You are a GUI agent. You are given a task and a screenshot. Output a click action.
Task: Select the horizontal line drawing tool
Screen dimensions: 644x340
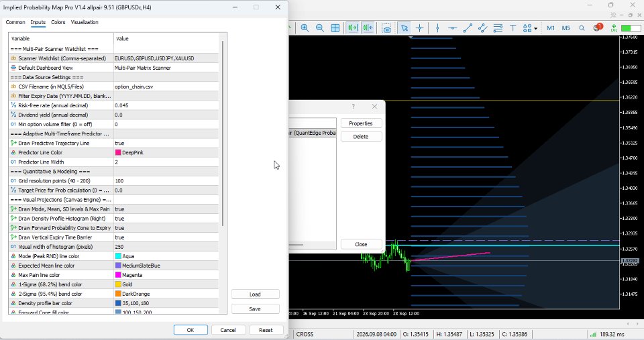coord(453,28)
